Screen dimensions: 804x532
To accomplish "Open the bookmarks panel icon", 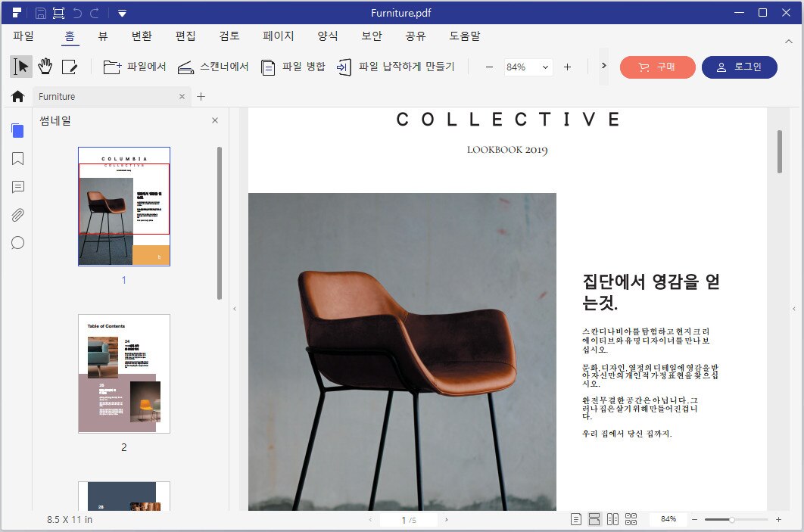I will [17, 159].
